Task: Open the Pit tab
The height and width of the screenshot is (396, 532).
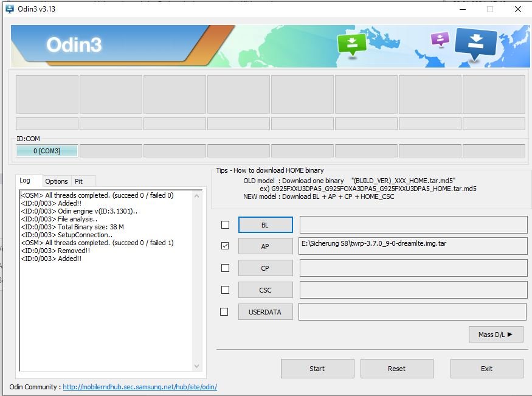Action: 78,181
